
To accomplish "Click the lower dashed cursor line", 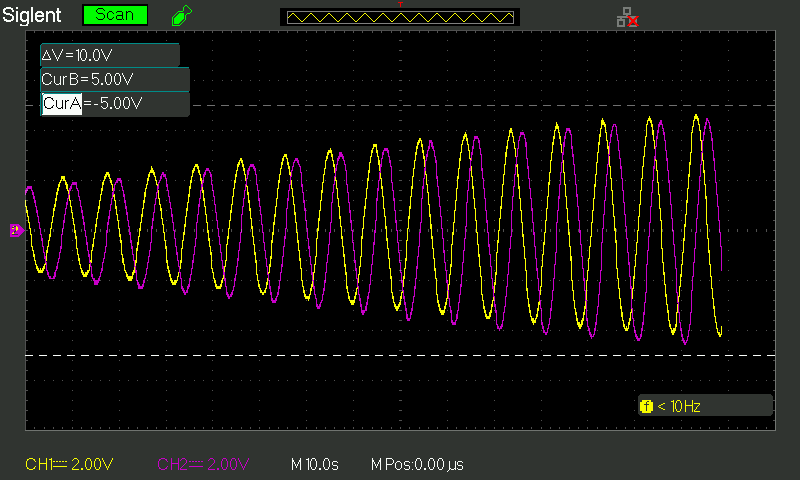I will tap(401, 356).
